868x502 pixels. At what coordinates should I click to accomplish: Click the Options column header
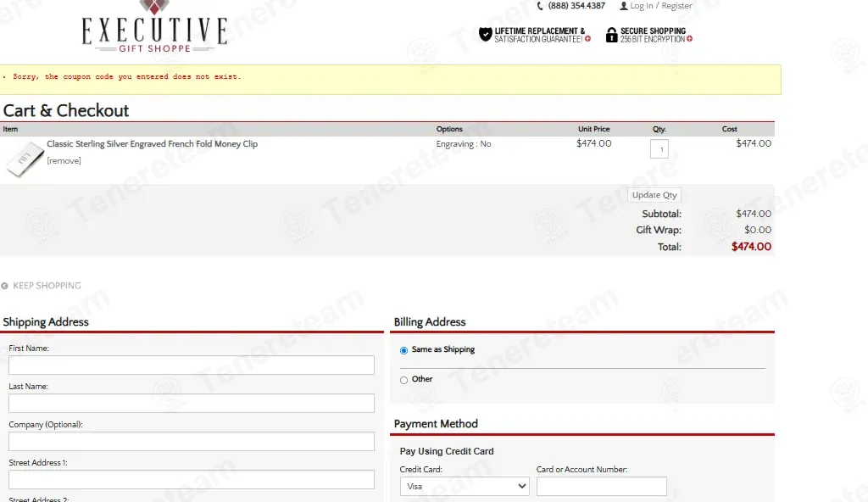tap(449, 129)
